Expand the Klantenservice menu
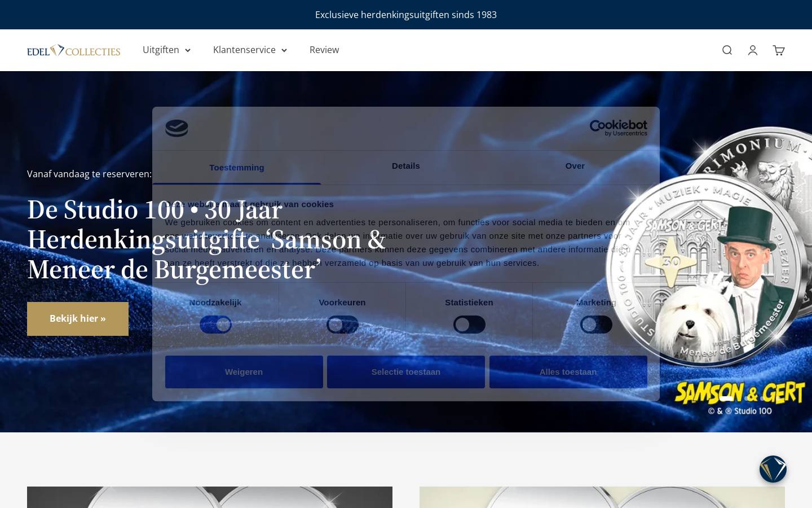 (x=250, y=50)
